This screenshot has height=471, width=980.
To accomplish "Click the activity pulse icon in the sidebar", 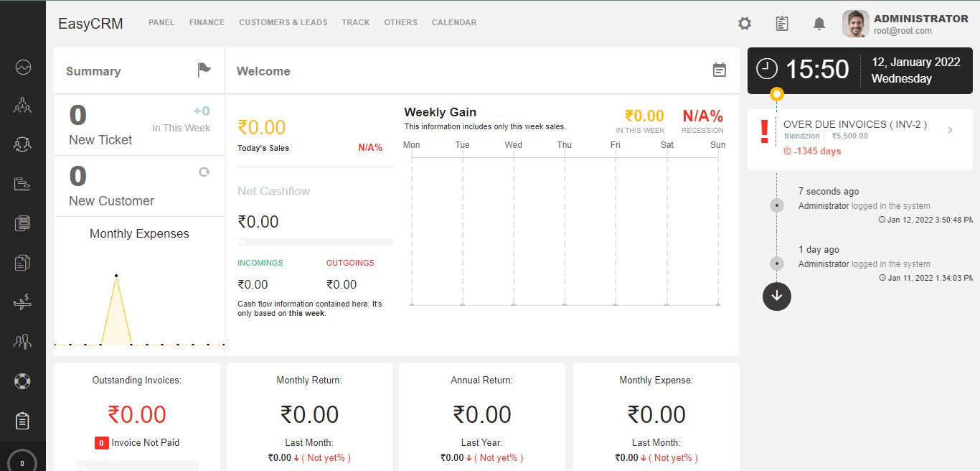I will point(23,67).
